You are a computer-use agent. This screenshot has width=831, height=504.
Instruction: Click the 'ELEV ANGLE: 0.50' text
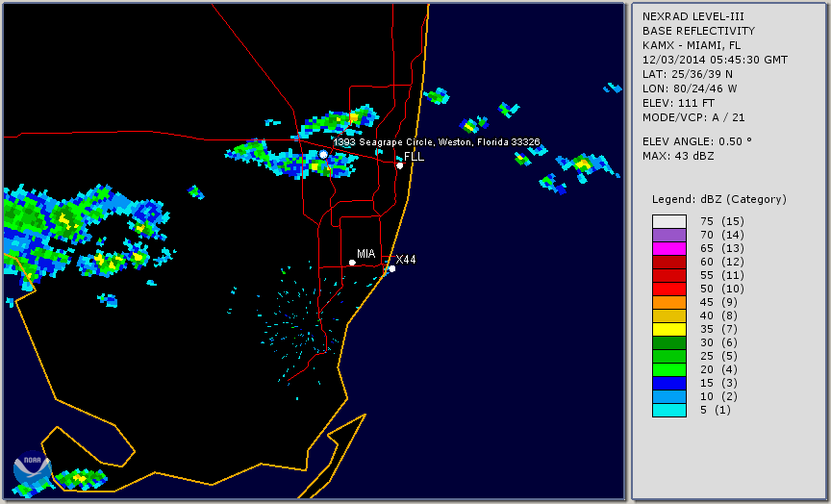[x=697, y=141]
